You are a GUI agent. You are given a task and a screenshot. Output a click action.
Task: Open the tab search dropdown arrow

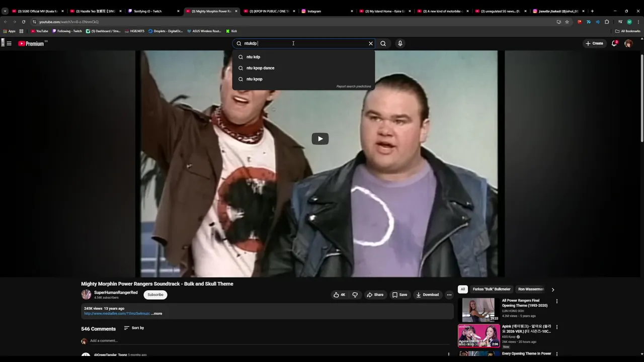[x=5, y=11]
